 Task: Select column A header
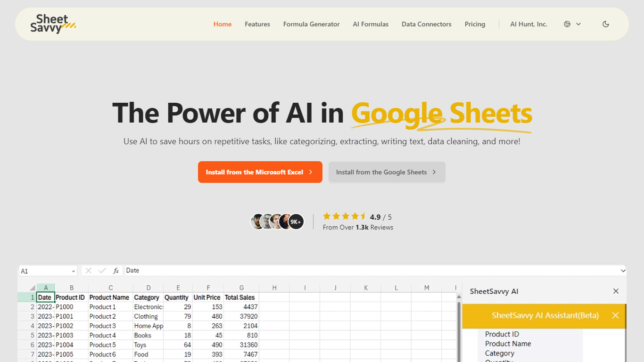46,288
